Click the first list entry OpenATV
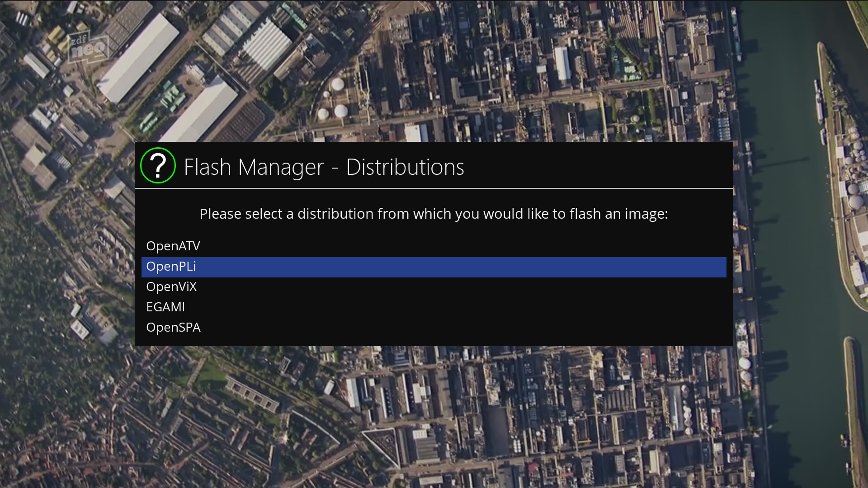The width and height of the screenshot is (868, 488). [173, 246]
